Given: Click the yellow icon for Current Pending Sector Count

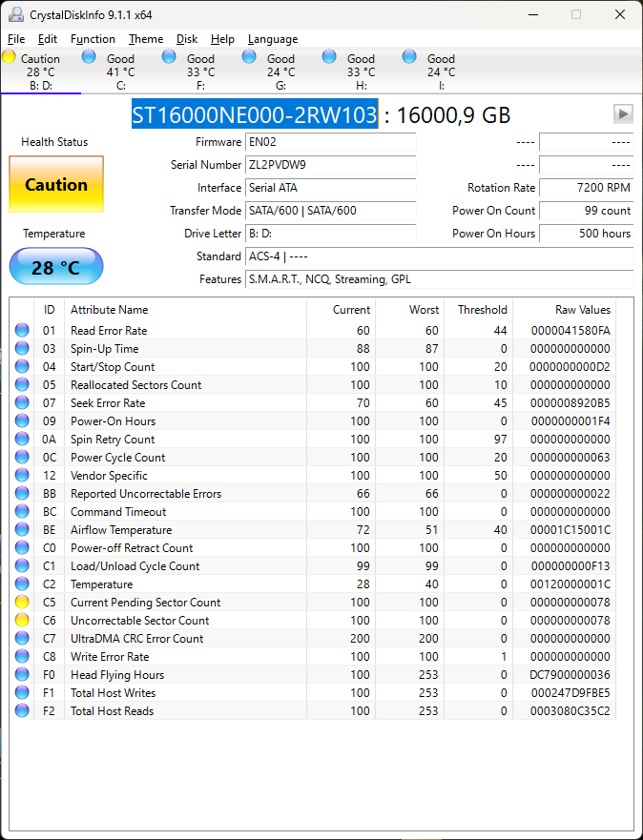Looking at the screenshot, I should coord(22,603).
